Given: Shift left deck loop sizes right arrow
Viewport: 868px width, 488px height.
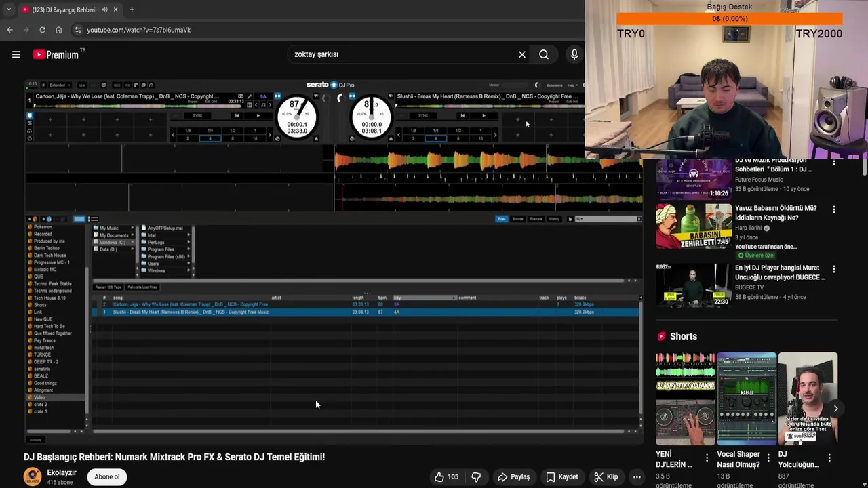Looking at the screenshot, I should [x=269, y=135].
